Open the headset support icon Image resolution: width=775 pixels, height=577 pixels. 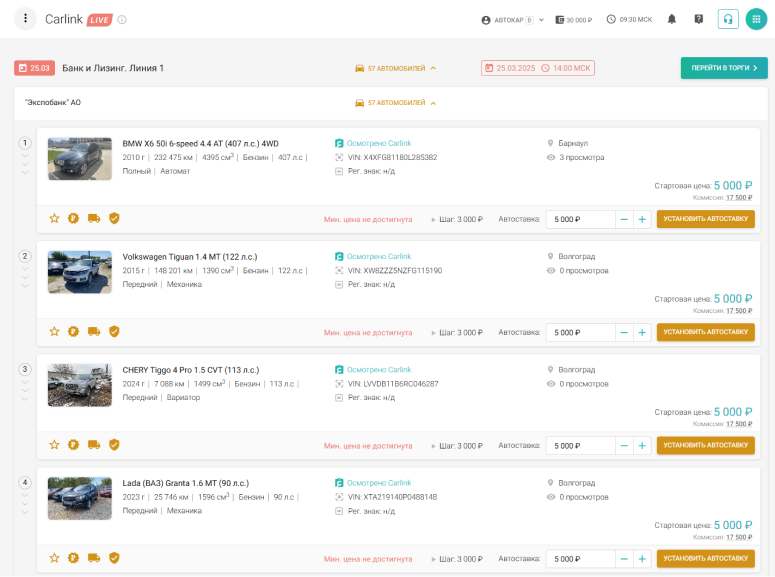(x=728, y=19)
